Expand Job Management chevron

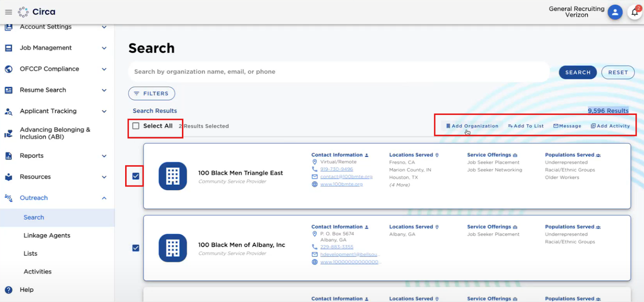click(104, 48)
